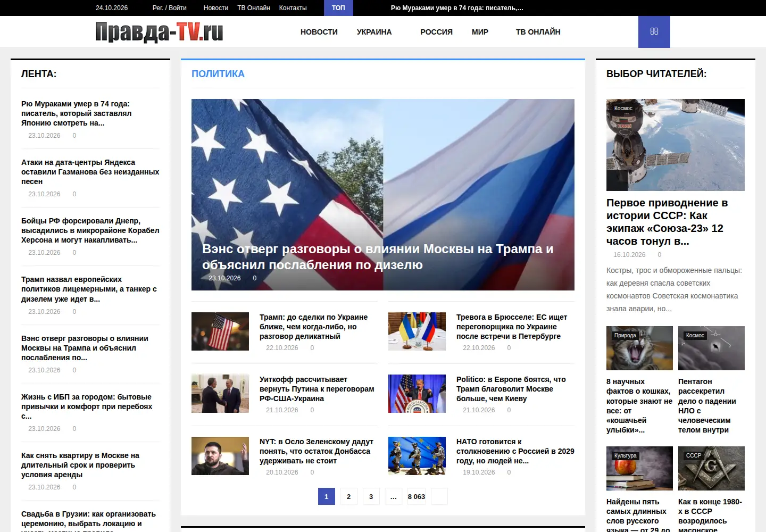Open ТВ ОНЛАЙН in the main navigation

click(x=538, y=32)
